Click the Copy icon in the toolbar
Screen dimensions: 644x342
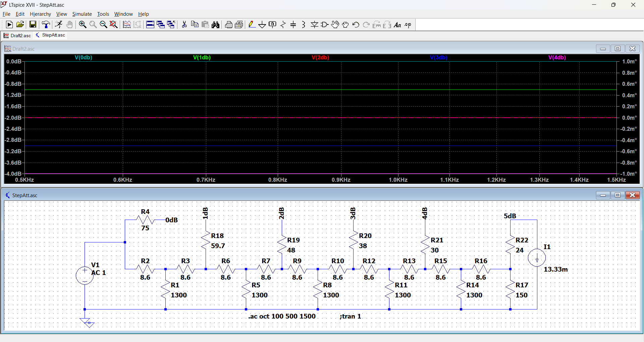[x=195, y=24]
